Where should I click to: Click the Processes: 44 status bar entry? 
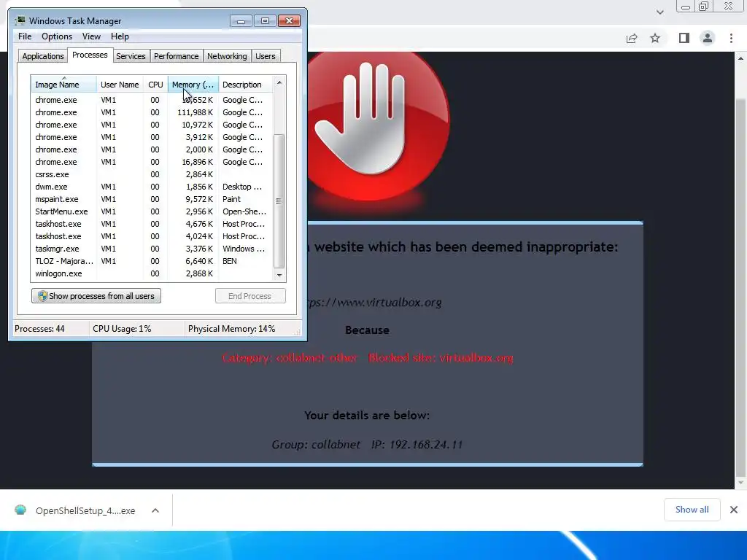39,329
